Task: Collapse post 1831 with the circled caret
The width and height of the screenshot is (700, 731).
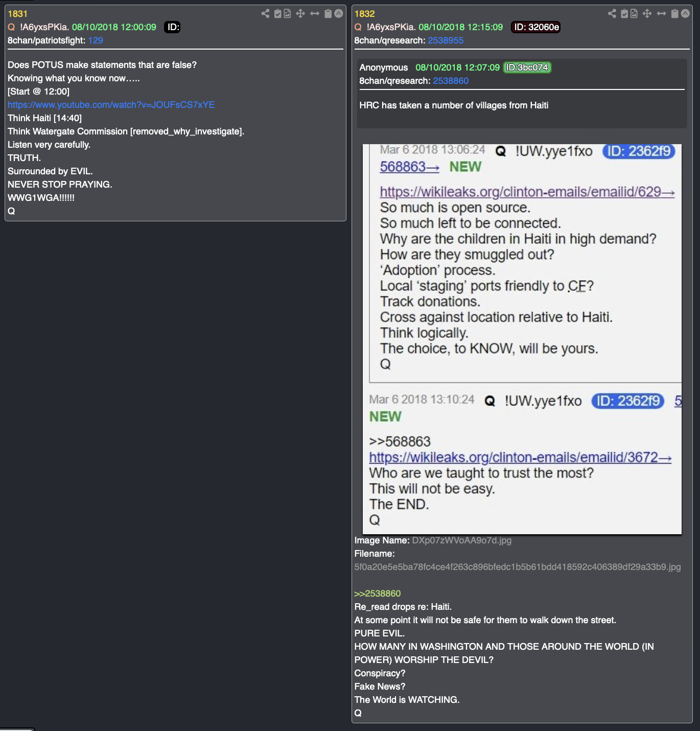Action: 338,13
